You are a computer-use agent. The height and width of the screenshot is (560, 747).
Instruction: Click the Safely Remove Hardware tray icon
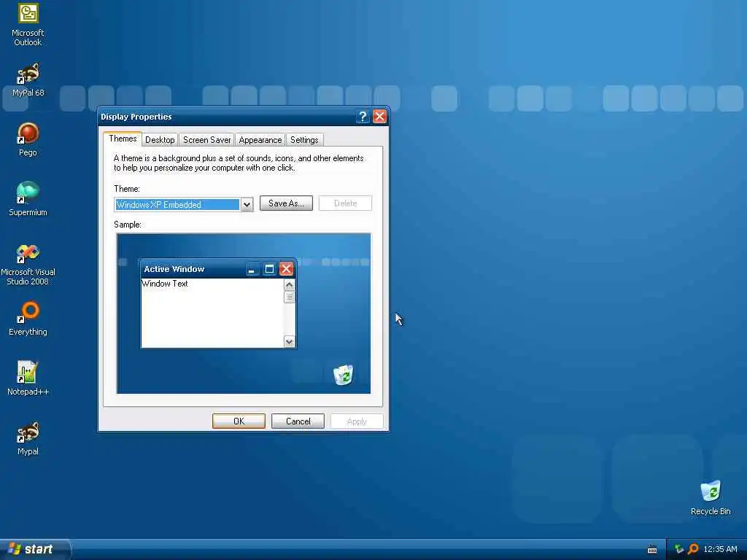coord(679,549)
